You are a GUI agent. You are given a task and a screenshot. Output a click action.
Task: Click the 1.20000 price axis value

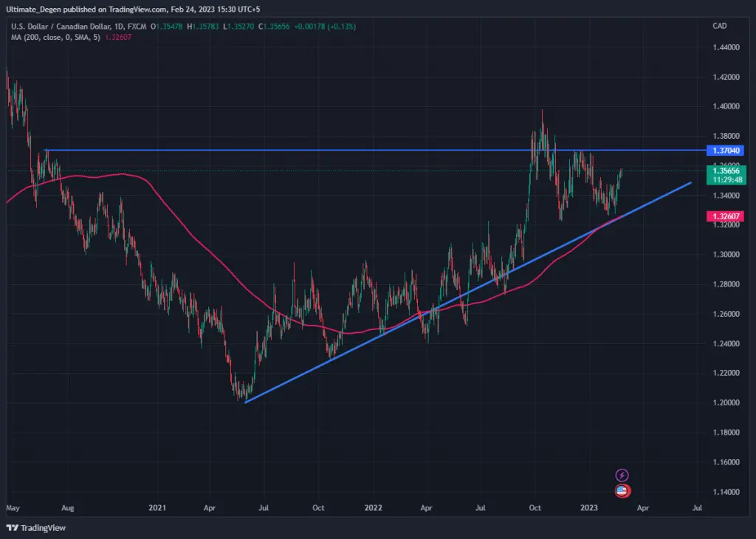(x=726, y=402)
